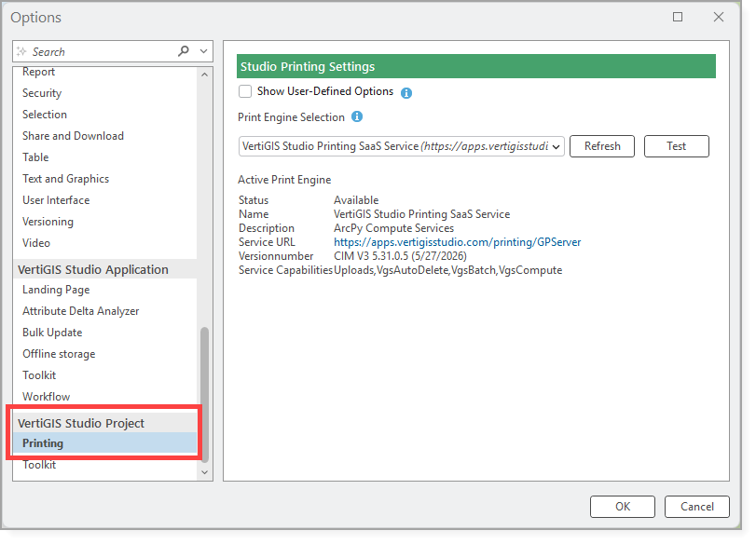
Task: Select Printing under VertiGIS Studio Project
Action: [x=104, y=443]
